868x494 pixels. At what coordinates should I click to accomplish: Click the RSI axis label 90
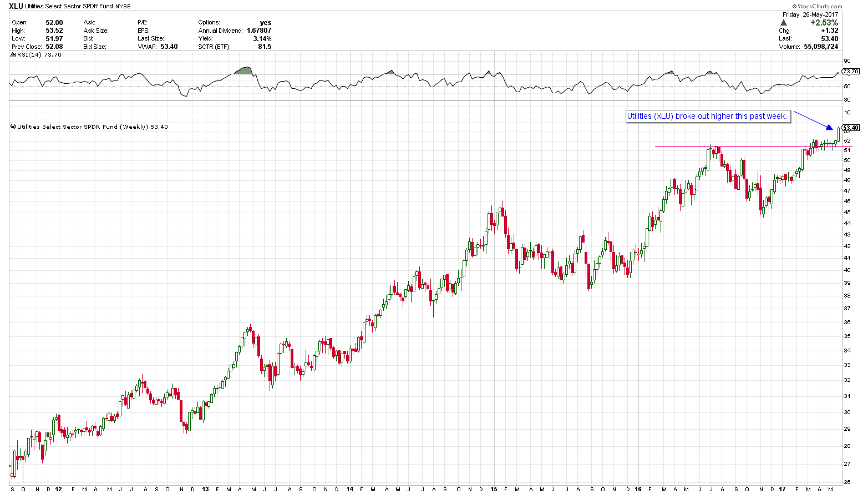click(847, 61)
